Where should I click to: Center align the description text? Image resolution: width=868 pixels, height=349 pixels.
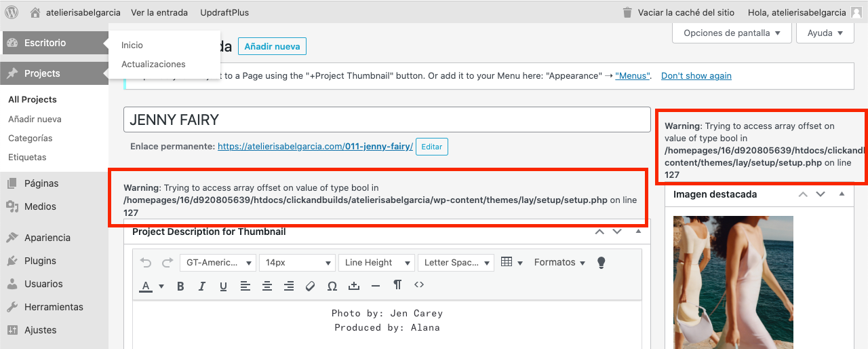(267, 287)
